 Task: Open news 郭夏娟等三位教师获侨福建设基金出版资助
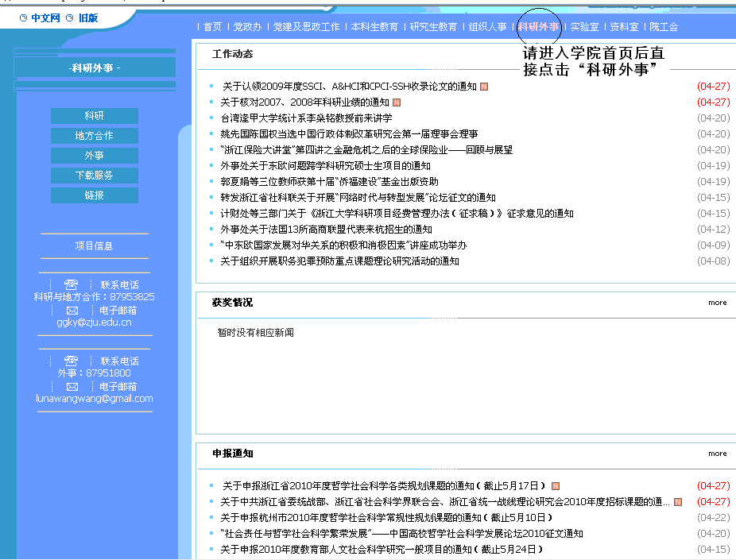(330, 182)
